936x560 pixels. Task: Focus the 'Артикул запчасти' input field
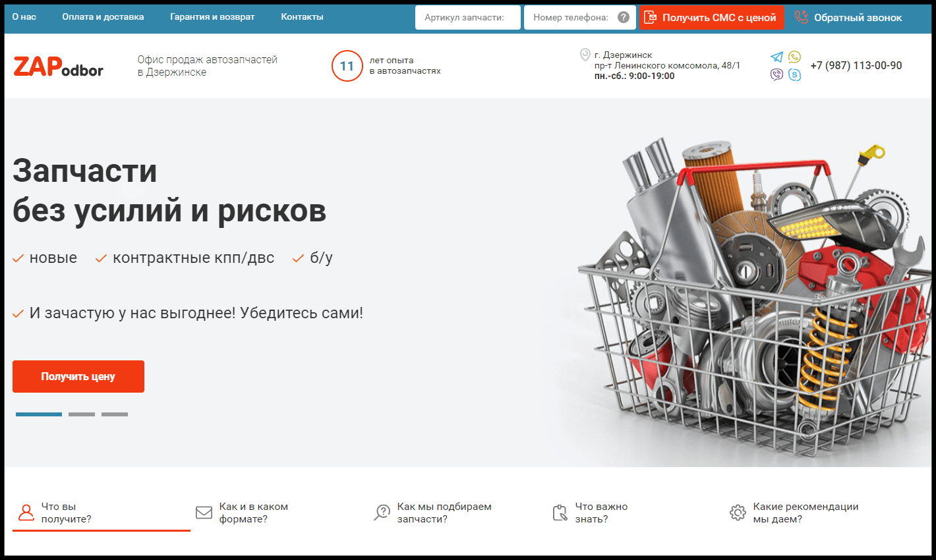[468, 17]
